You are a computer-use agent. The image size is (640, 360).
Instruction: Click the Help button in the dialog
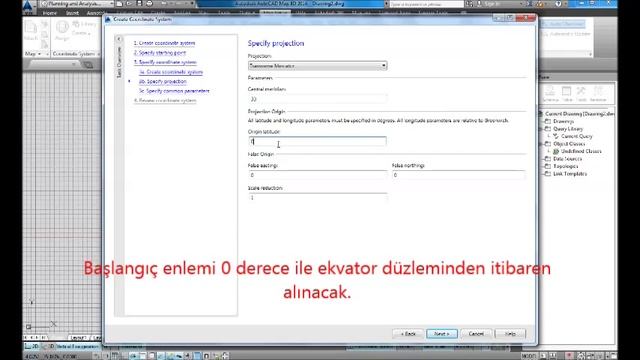coord(510,334)
